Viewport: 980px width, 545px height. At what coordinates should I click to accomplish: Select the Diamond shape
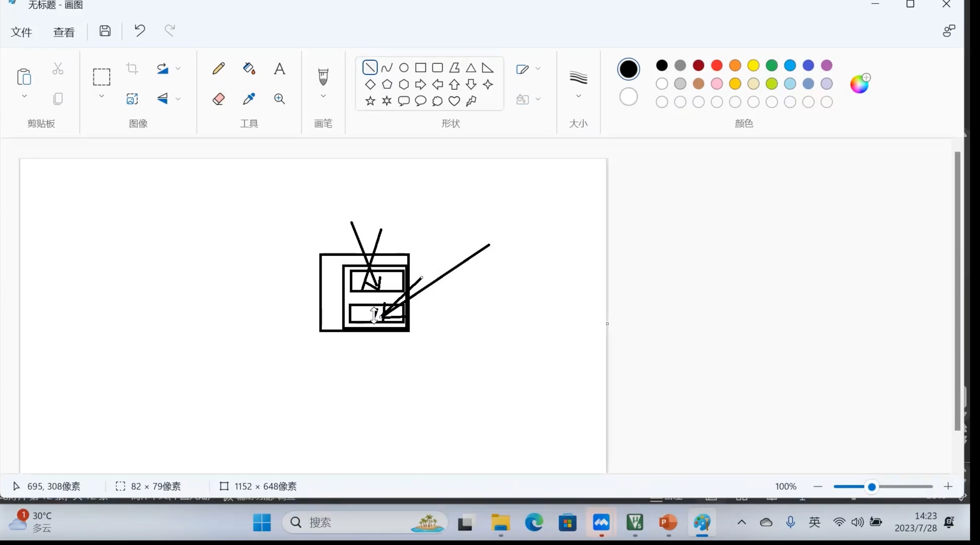click(x=370, y=84)
